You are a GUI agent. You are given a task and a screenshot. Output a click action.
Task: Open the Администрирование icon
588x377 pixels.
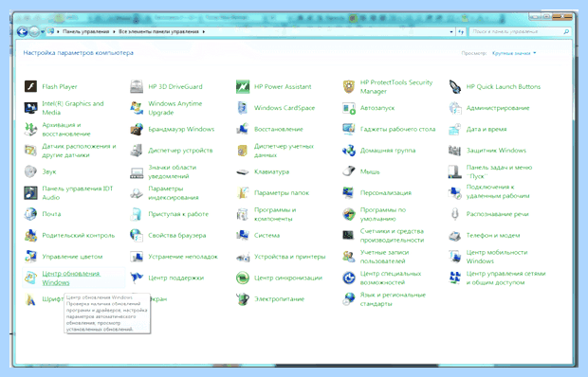click(455, 108)
